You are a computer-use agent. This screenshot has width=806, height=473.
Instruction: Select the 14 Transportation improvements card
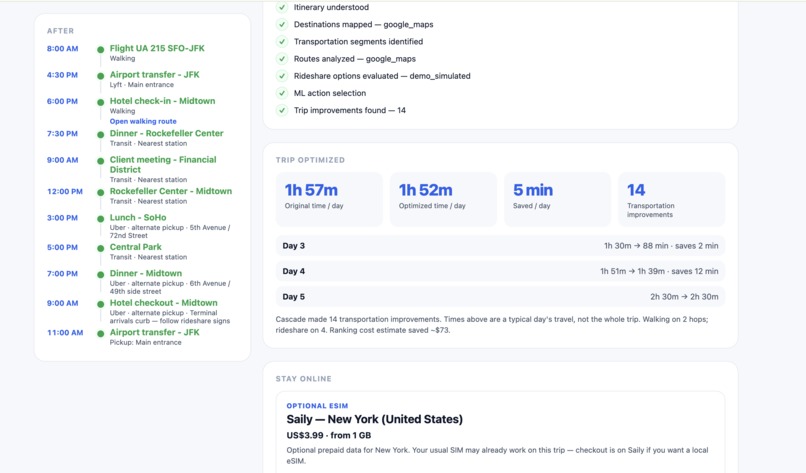[x=671, y=199]
